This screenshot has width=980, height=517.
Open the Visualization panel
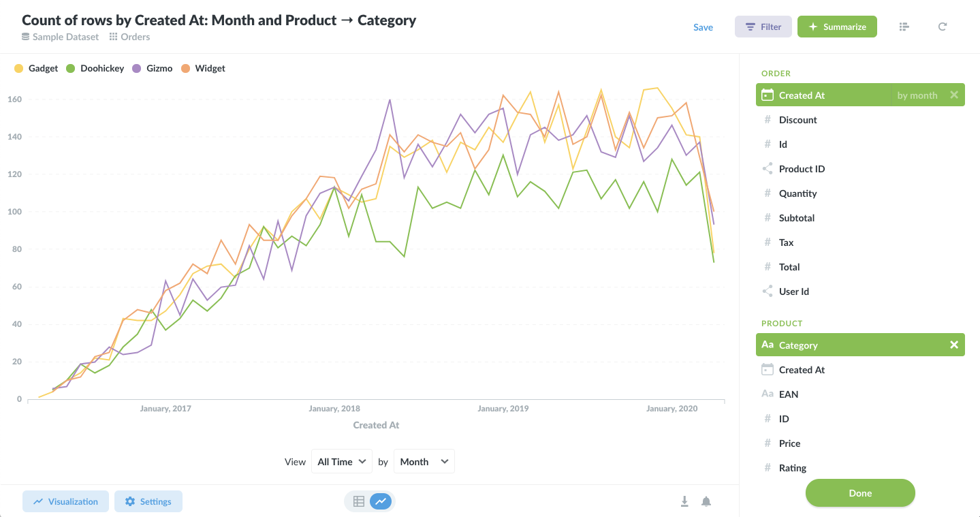click(65, 501)
